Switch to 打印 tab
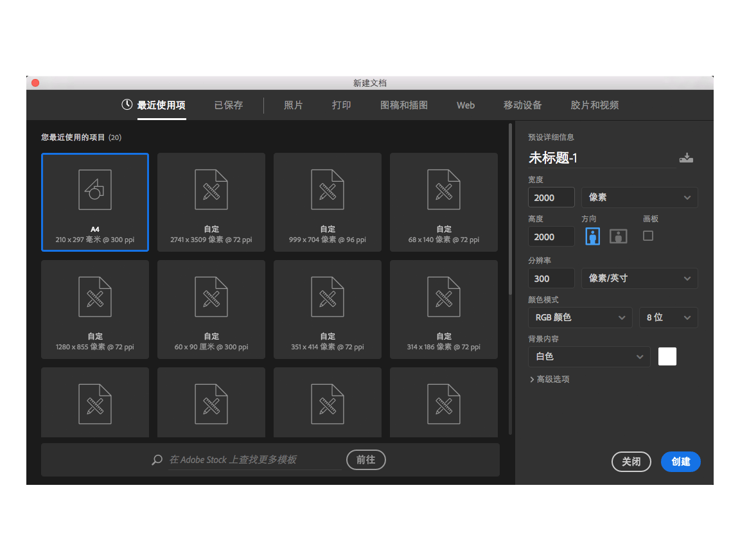 [341, 105]
